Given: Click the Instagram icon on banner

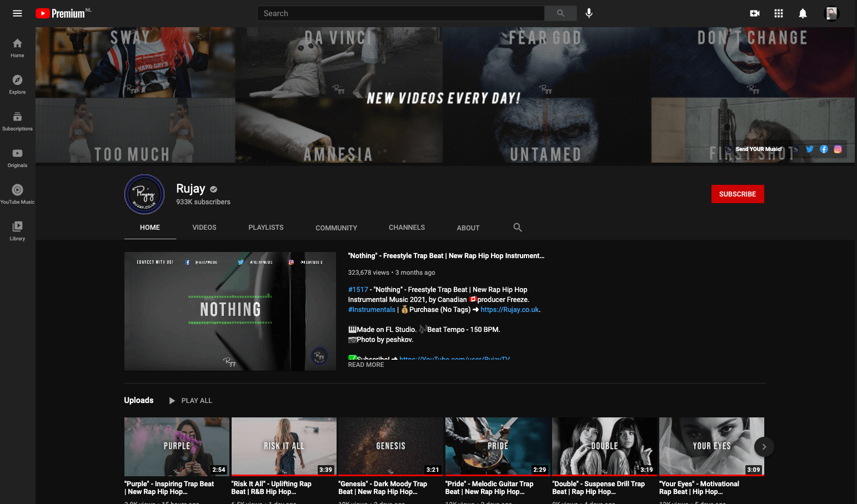Looking at the screenshot, I should tap(838, 149).
